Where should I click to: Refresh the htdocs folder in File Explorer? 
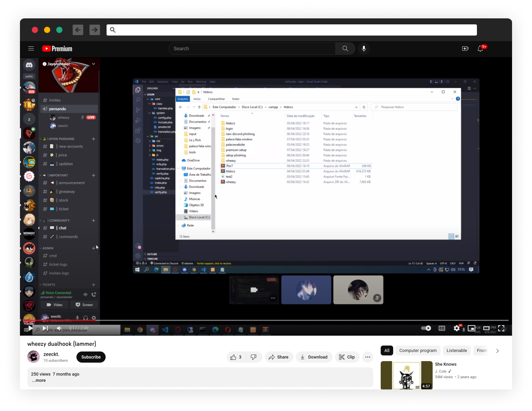364,107
